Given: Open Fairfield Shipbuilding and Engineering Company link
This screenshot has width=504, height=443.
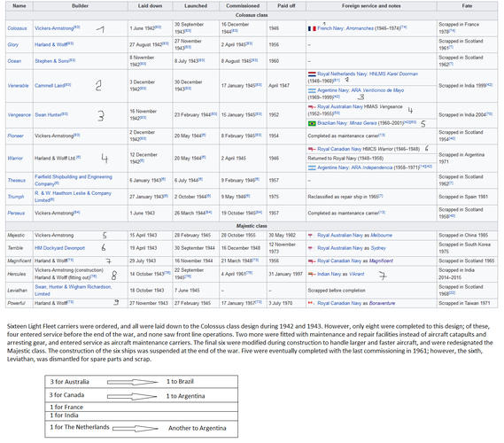Looking at the screenshot, I should [x=74, y=181].
